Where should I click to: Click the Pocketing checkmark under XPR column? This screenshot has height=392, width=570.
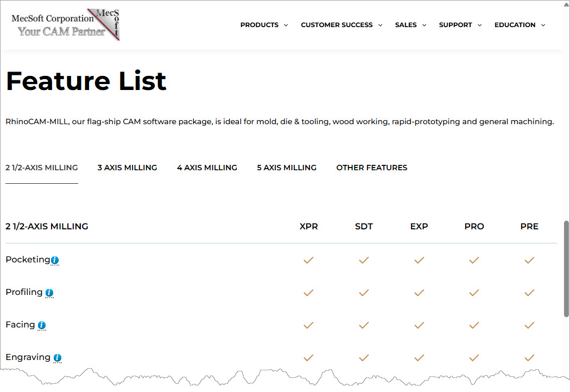click(x=308, y=260)
